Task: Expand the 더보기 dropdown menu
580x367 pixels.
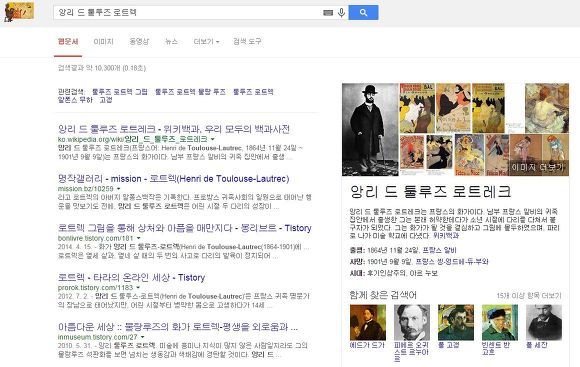Action: [206, 41]
